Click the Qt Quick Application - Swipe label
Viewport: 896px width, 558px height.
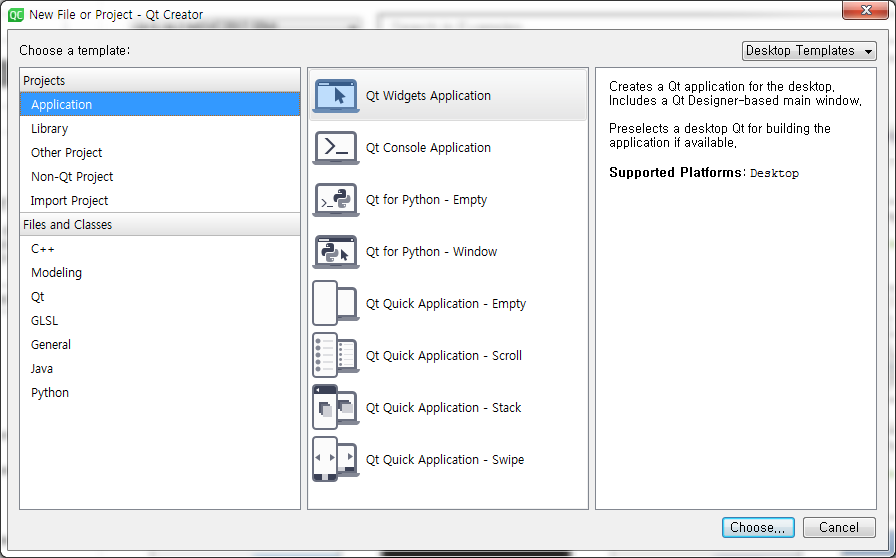445,460
